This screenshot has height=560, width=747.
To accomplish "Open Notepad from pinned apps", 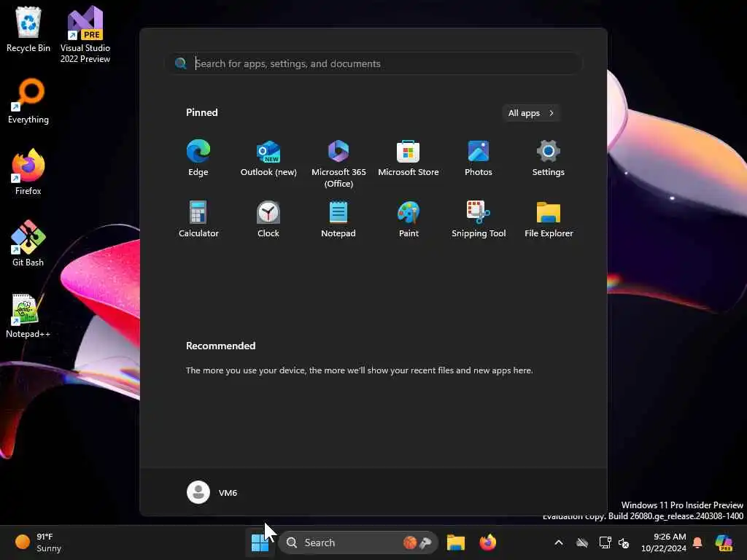I will click(x=338, y=219).
